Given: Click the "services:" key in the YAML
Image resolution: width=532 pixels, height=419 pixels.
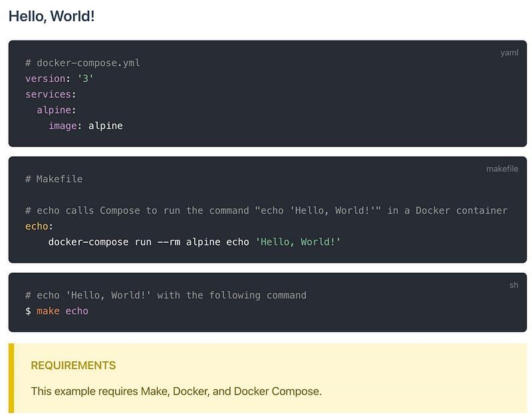Looking at the screenshot, I should [51, 94].
